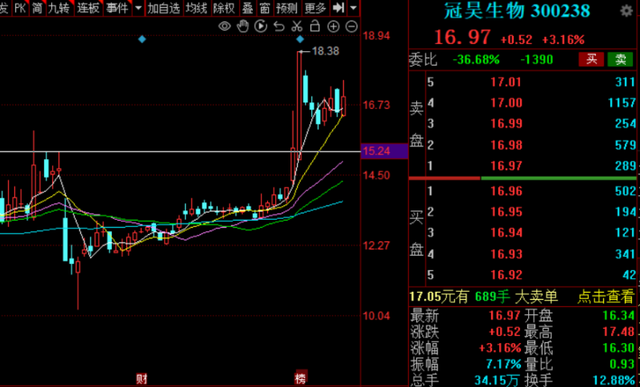The image size is (640, 387).
Task: Select the 连板 tab
Action: [x=89, y=8]
